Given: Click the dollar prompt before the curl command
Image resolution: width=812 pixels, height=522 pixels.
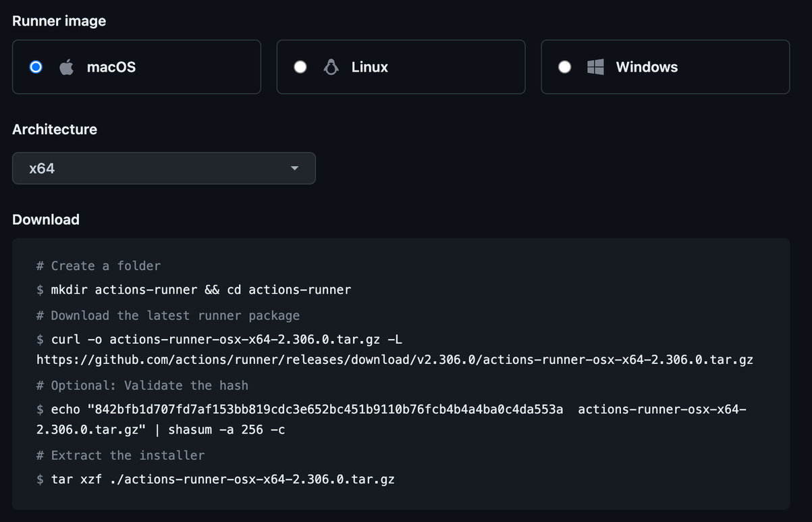Looking at the screenshot, I should pyautogui.click(x=40, y=339).
